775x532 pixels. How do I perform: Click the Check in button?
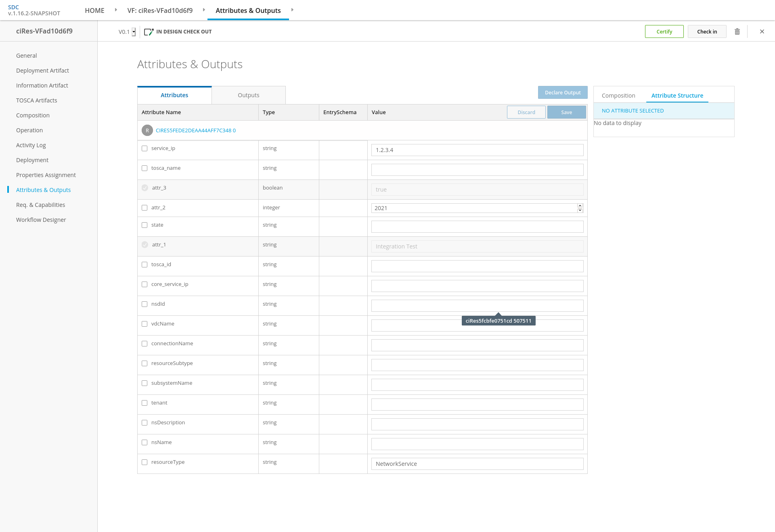coord(707,31)
